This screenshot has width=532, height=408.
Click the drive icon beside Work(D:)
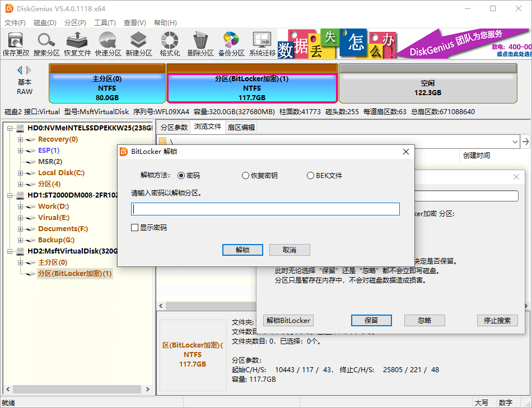(x=31, y=207)
